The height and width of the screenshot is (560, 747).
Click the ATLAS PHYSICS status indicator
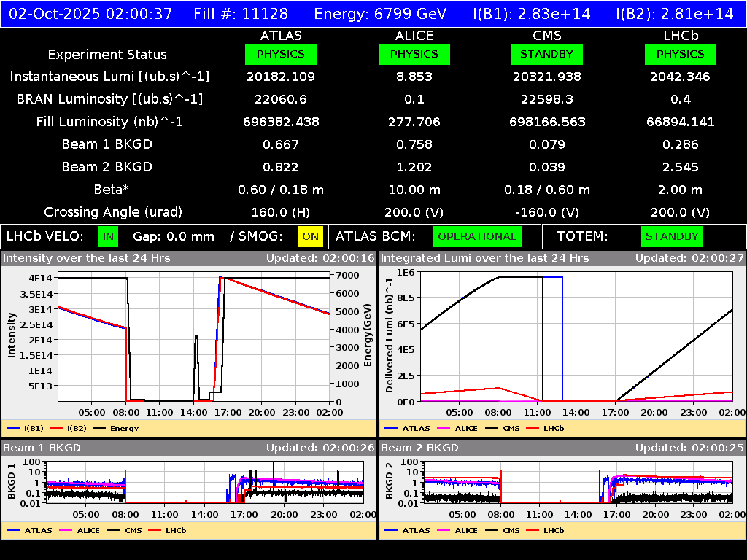(x=282, y=54)
